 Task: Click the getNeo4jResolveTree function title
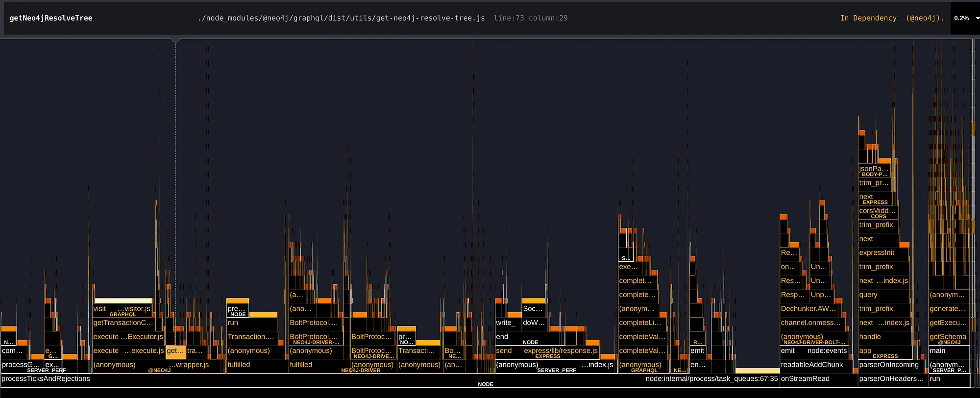51,18
